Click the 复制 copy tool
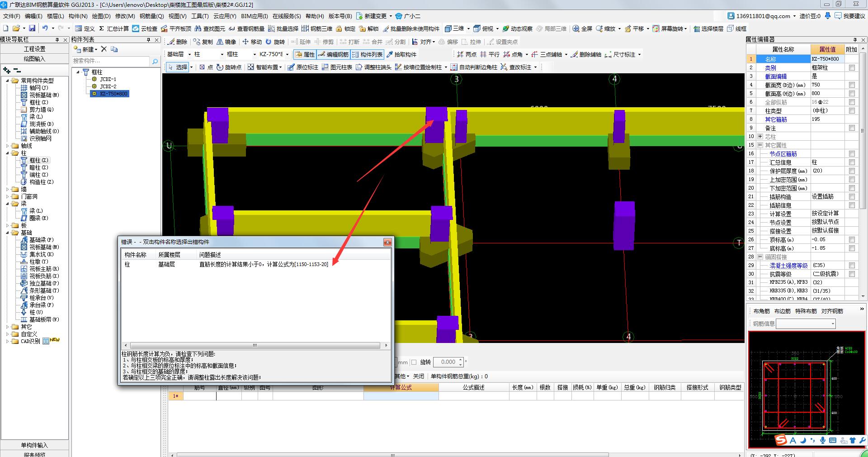The image size is (868, 457). coord(203,42)
